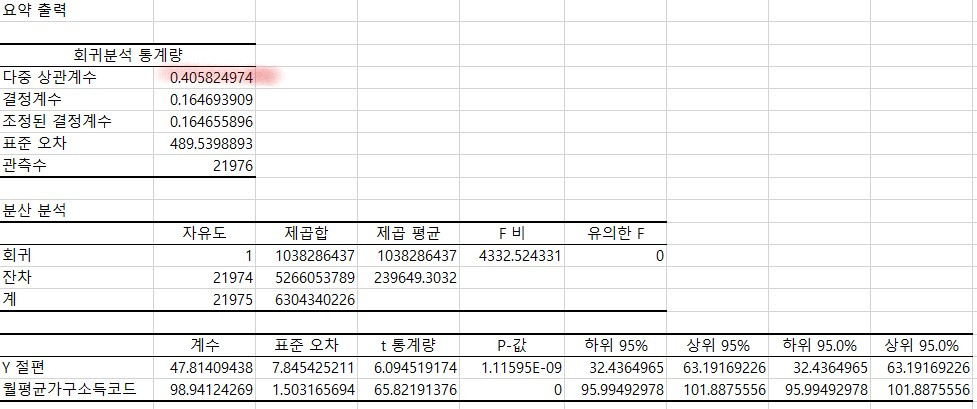Screen dimensions: 977x409
Task: Click the '분산 분석' section heading
Action: pos(34,210)
